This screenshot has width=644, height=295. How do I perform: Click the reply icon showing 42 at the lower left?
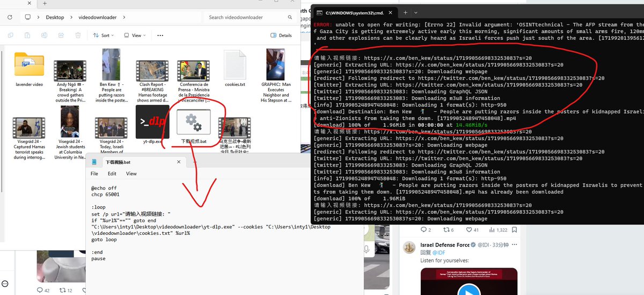pyautogui.click(x=39, y=290)
